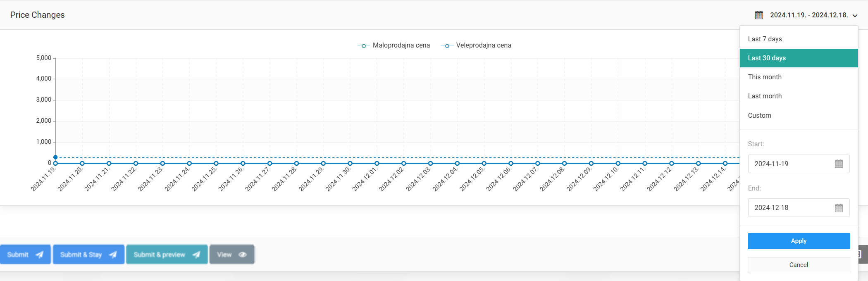This screenshot has width=868, height=281.
Task: Click the 2024.11.19. - 2024.12.18. date range selector
Action: coord(808,15)
